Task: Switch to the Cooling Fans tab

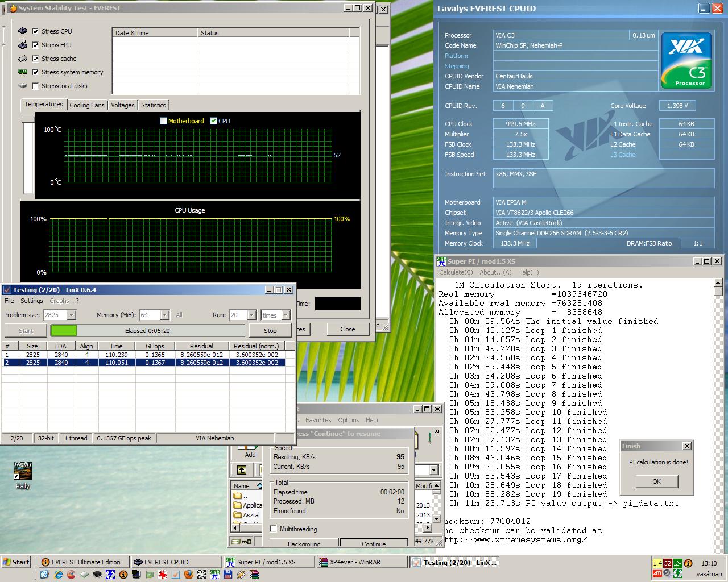Action: [x=87, y=105]
